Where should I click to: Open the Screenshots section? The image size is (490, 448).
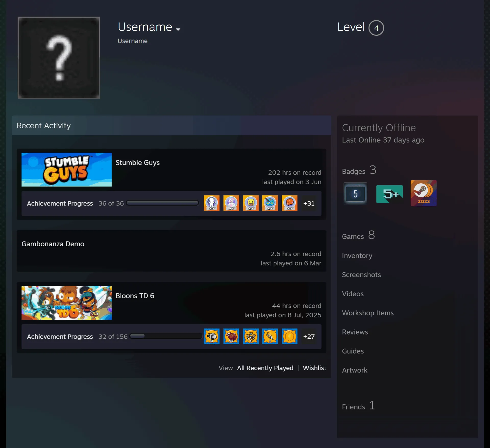(x=361, y=275)
